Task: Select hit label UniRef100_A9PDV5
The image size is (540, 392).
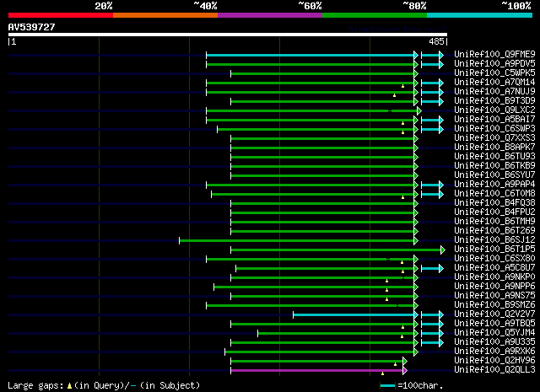Action: tap(494, 64)
